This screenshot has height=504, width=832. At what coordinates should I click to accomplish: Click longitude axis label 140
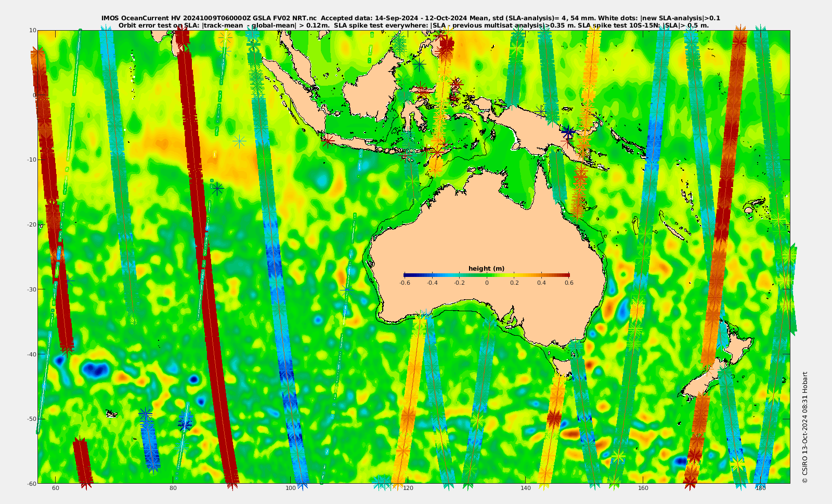[x=526, y=488]
